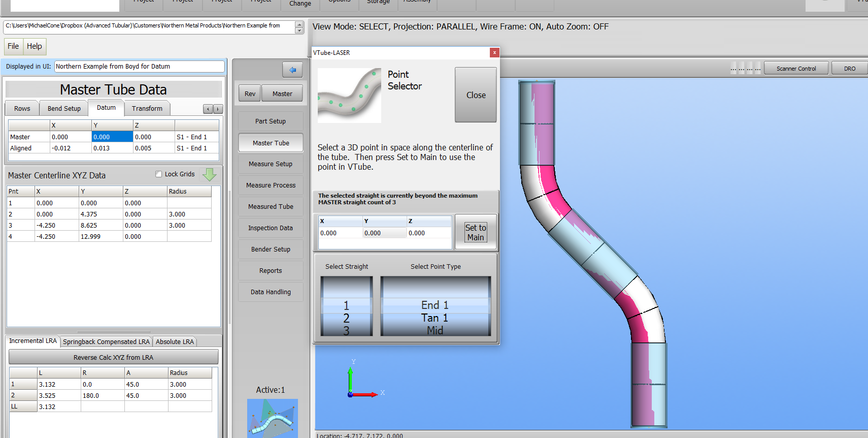Open the Springback Compensated LRA tab
This screenshot has width=868, height=438.
click(x=106, y=341)
